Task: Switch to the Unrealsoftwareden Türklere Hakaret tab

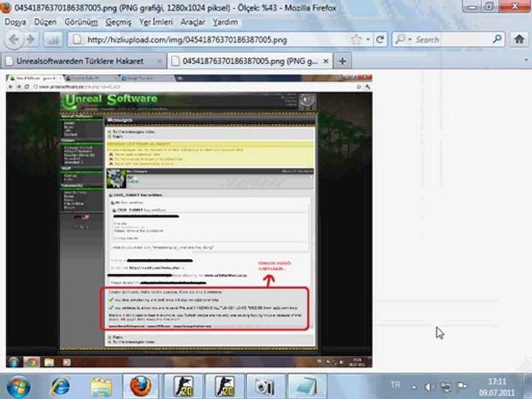Action: click(x=84, y=62)
